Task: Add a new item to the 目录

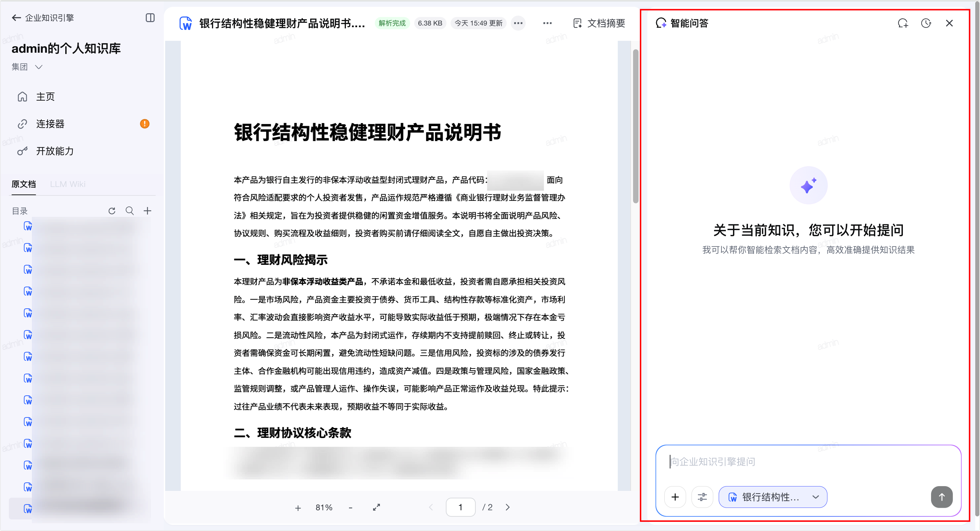Action: pos(147,211)
